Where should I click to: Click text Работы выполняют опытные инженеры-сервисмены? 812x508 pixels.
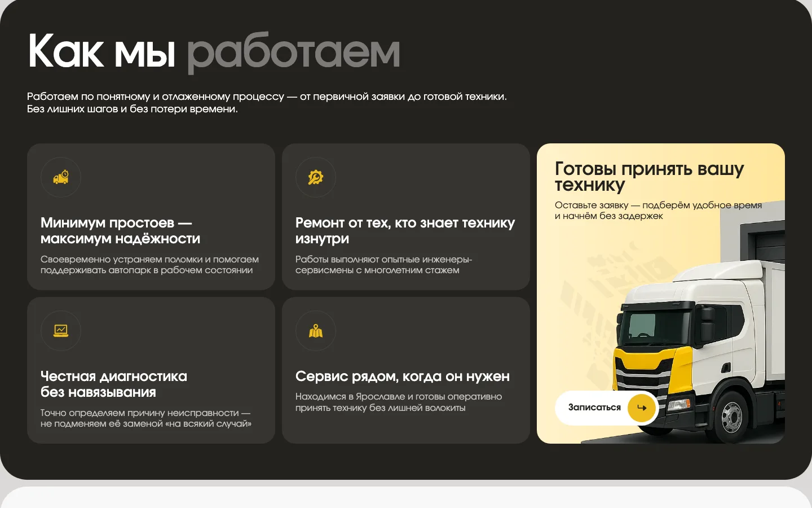coord(383,265)
